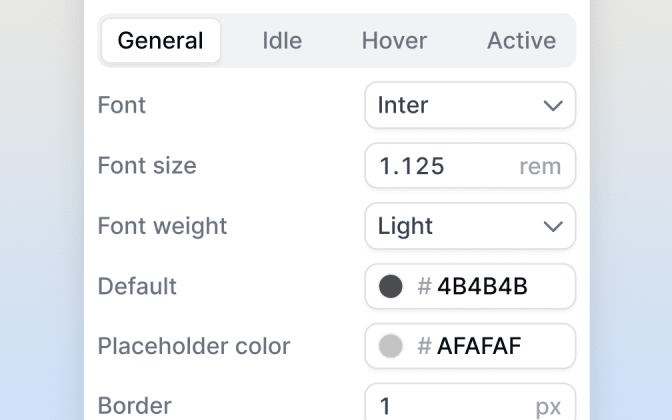Click the Placeholder hex value AFAFAF
672x420 pixels.
click(479, 346)
